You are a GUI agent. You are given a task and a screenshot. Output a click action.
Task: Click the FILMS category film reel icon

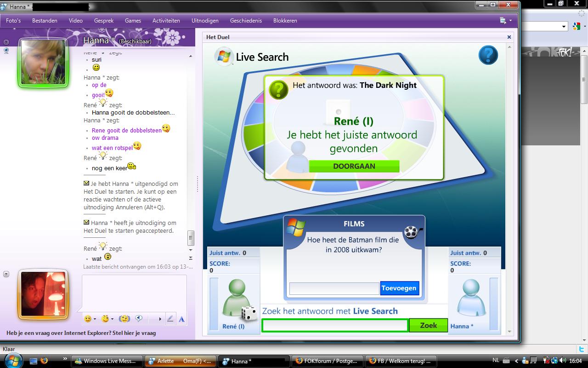(412, 231)
